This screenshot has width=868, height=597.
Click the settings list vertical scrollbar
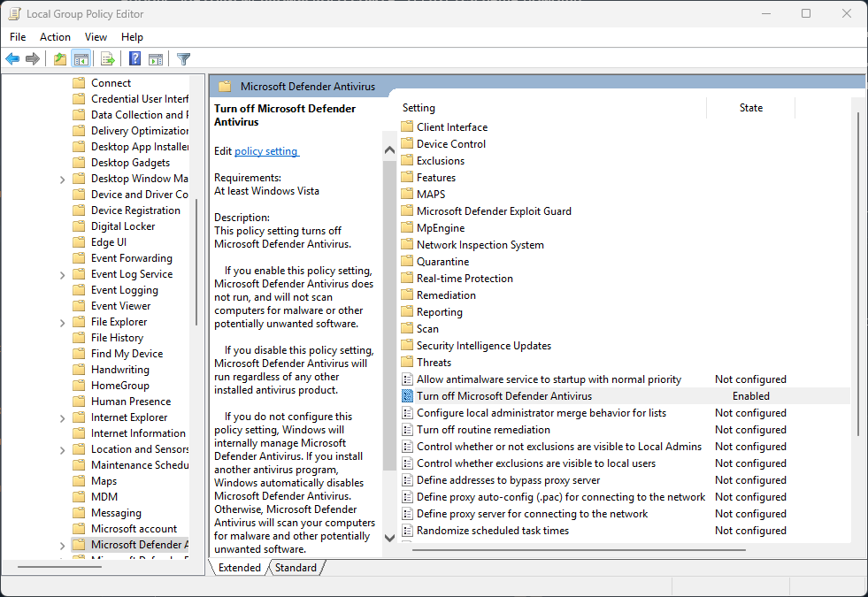coord(858,273)
